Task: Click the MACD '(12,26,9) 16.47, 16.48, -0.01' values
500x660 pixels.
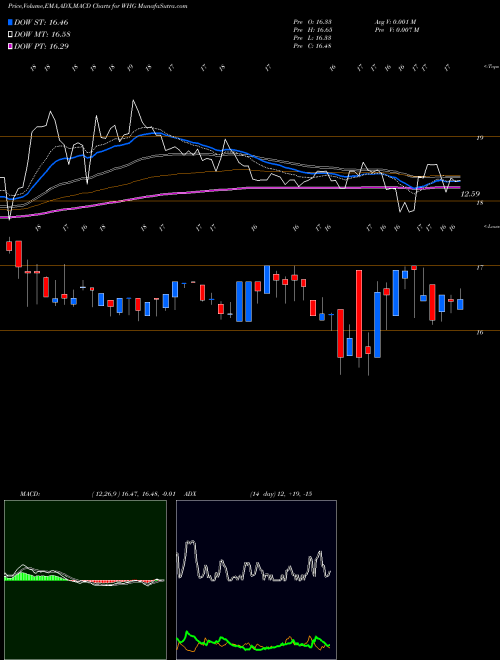Action: [x=133, y=494]
